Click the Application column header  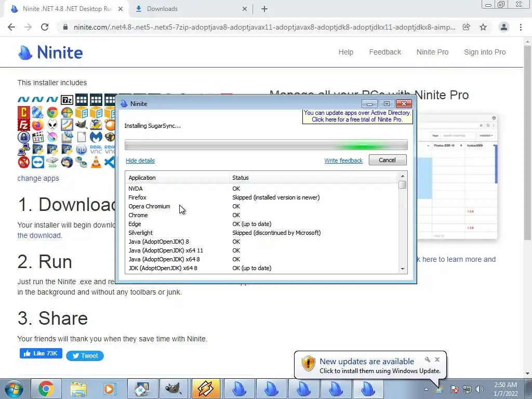[177, 178]
